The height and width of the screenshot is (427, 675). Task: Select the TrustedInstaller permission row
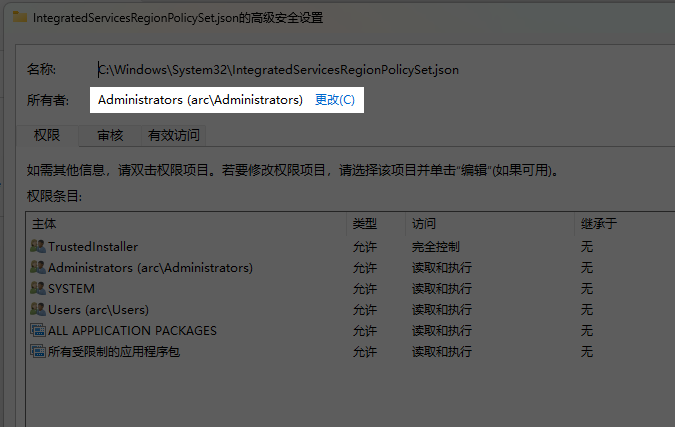350,247
